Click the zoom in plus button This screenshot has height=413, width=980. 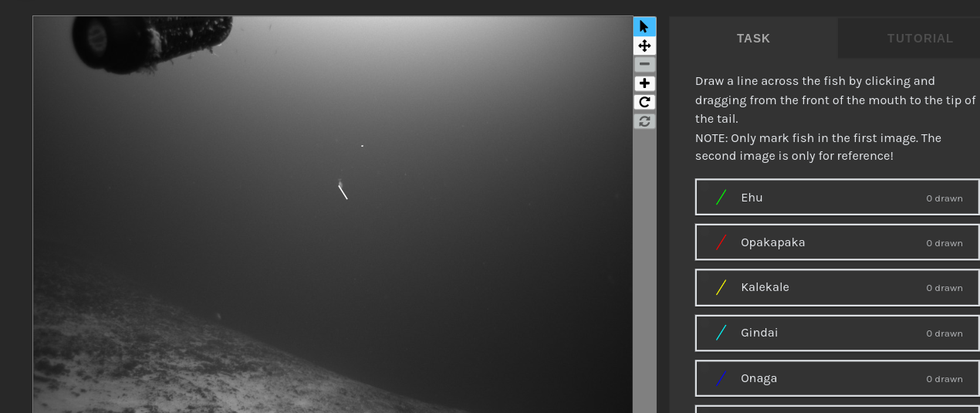(x=644, y=83)
